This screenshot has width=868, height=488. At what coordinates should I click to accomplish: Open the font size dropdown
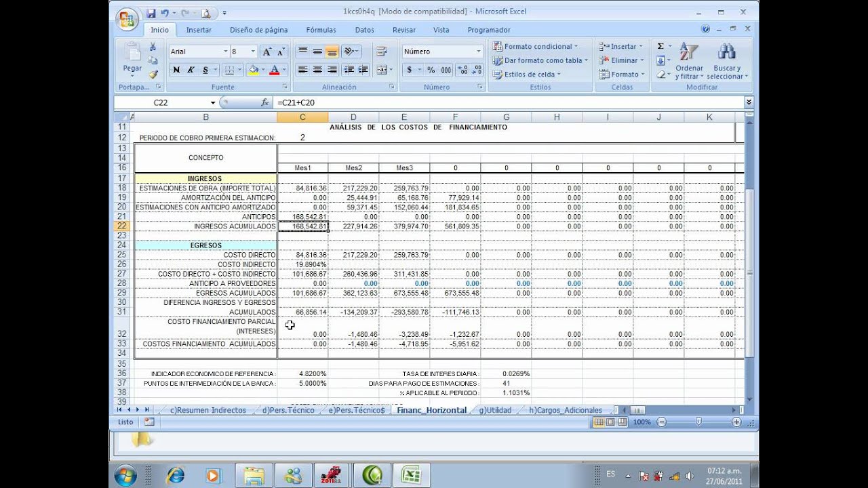click(253, 52)
